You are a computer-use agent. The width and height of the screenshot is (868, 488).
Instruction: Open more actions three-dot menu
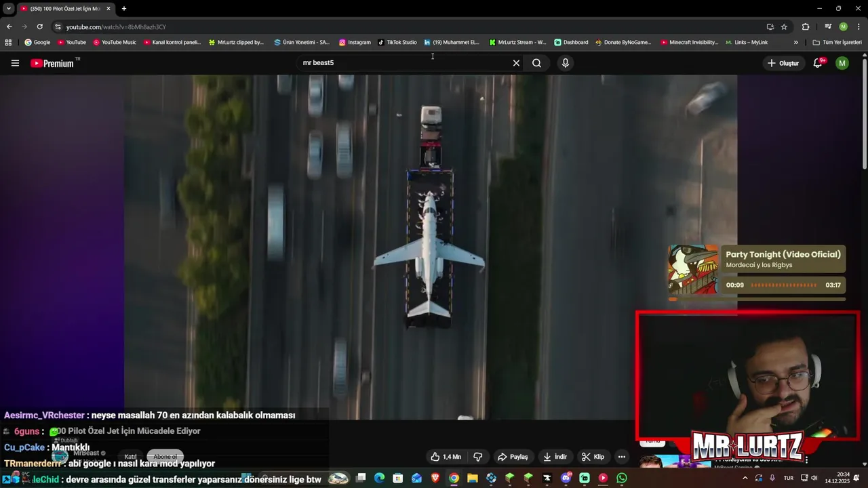[x=621, y=457]
